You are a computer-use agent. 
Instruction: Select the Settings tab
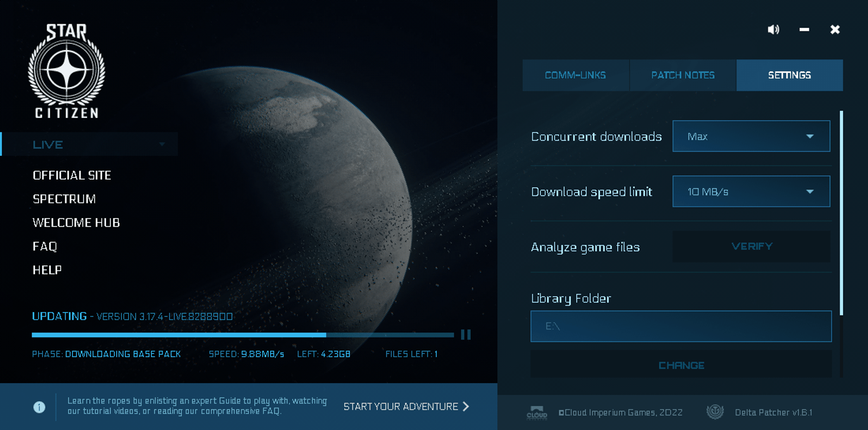(x=789, y=75)
